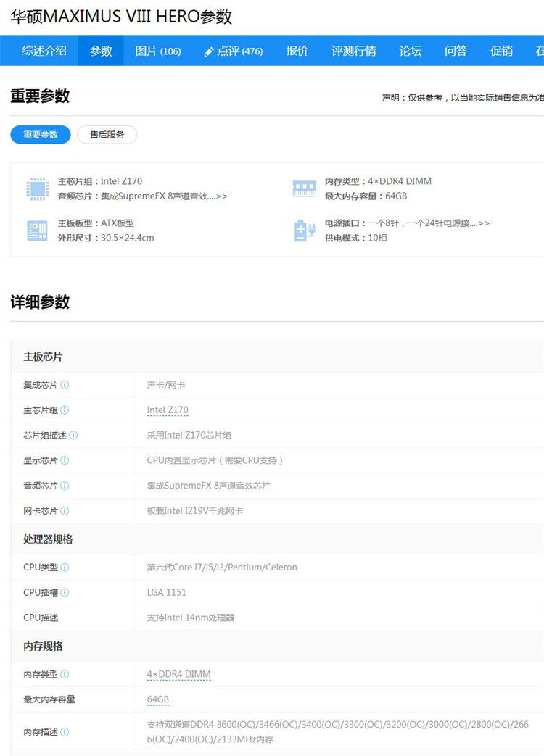Viewport: 544px width, 756px height.
Task: Click the 主板板型 ATX板型 text
Action: (96, 223)
